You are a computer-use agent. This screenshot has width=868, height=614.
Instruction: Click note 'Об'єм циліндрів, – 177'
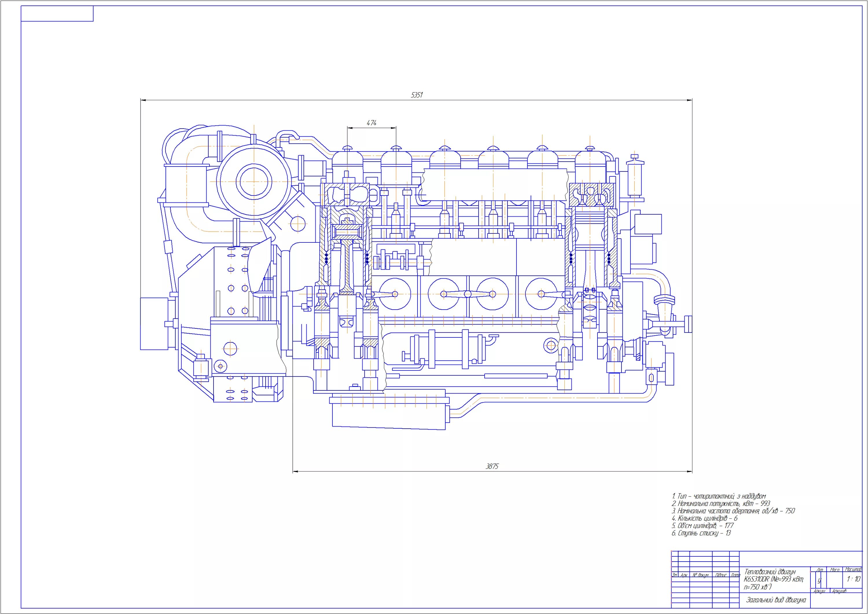pos(703,525)
